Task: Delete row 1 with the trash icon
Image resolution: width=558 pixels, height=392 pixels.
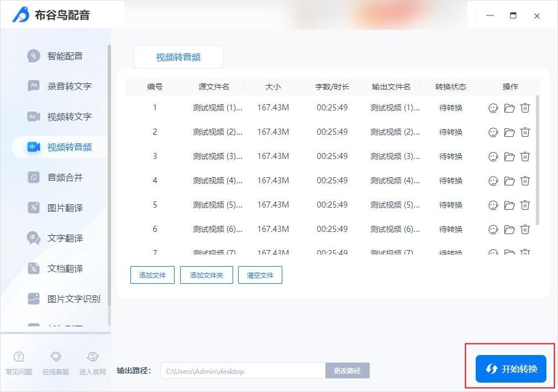Action: 525,108
